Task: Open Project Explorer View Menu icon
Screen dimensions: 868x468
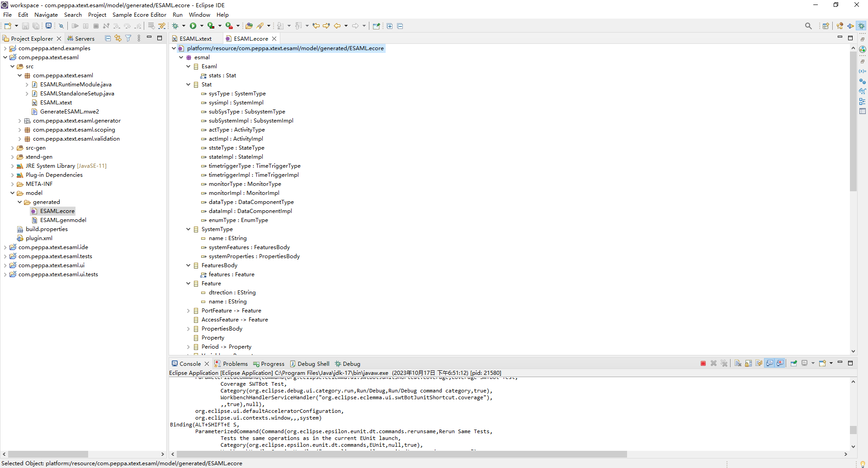Action: coord(139,38)
